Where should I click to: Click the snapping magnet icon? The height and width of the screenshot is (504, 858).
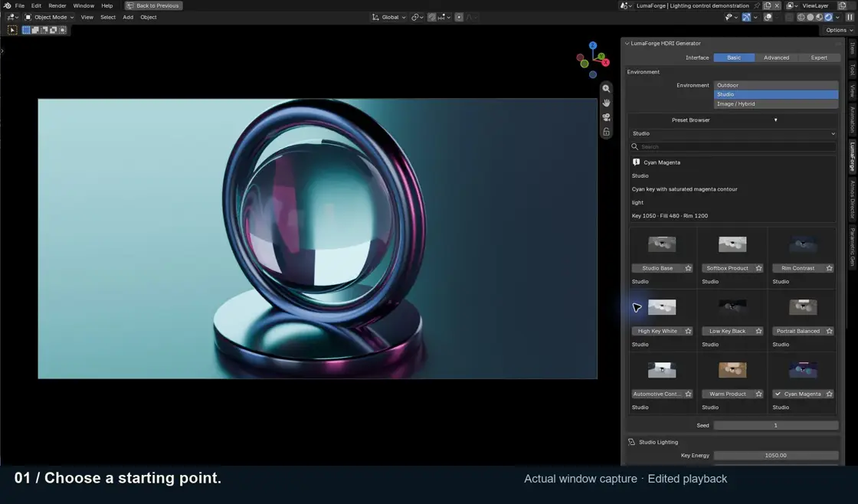[x=432, y=17]
